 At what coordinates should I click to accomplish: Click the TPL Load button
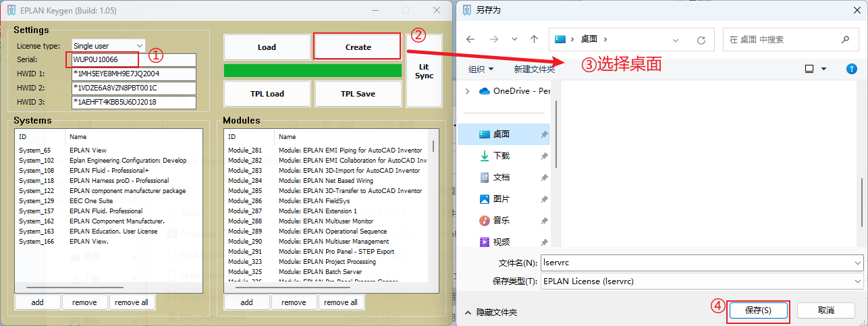[267, 94]
